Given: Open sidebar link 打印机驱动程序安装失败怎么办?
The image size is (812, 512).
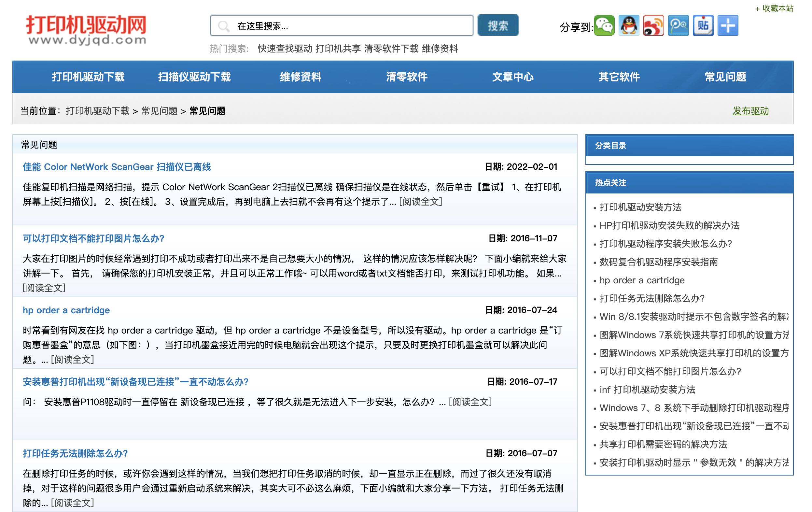Looking at the screenshot, I should (x=665, y=244).
